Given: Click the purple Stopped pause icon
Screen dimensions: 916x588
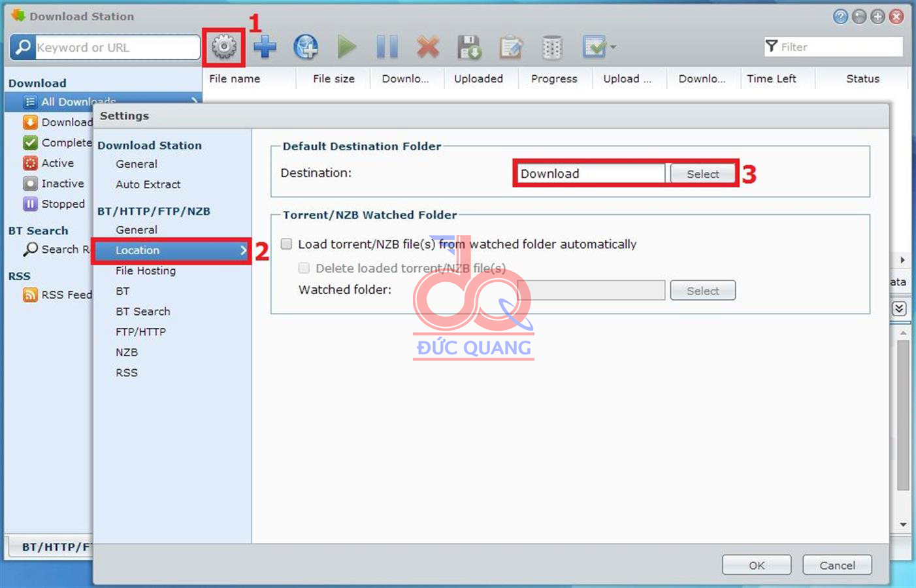Looking at the screenshot, I should click(x=30, y=204).
